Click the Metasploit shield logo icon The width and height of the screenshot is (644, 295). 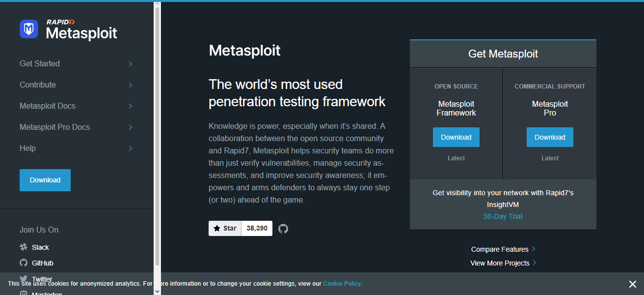29,29
